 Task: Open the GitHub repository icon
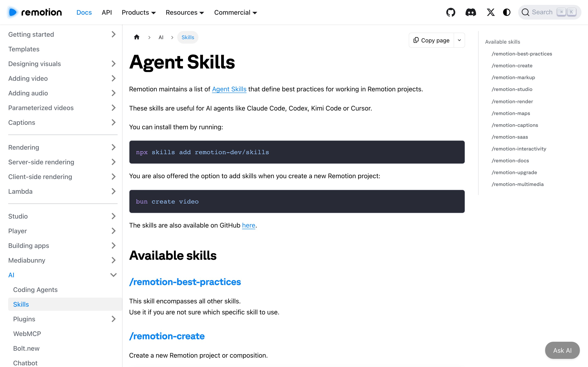[451, 12]
